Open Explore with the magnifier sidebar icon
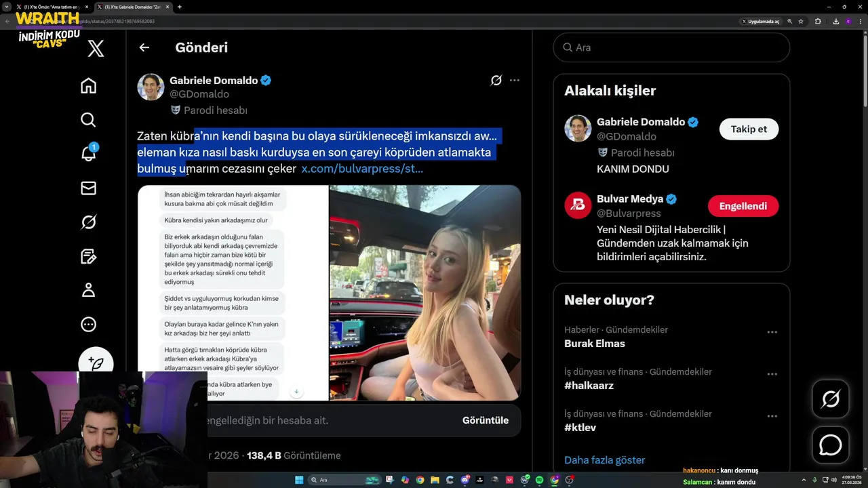Image resolution: width=868 pixels, height=488 pixels. pos(88,120)
